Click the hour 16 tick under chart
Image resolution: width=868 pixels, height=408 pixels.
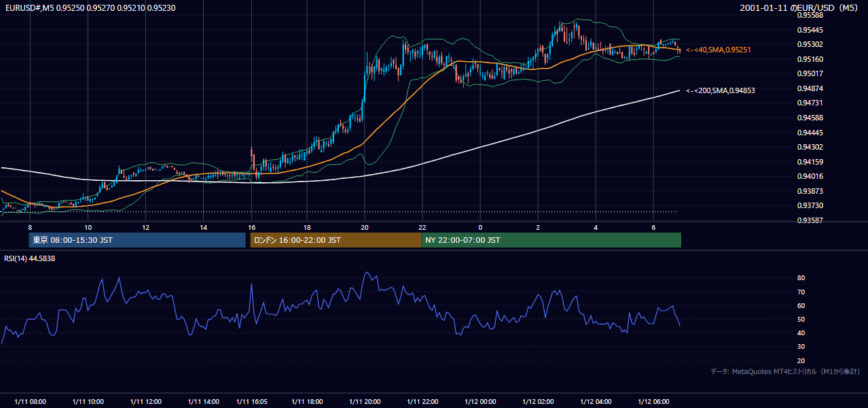251,227
